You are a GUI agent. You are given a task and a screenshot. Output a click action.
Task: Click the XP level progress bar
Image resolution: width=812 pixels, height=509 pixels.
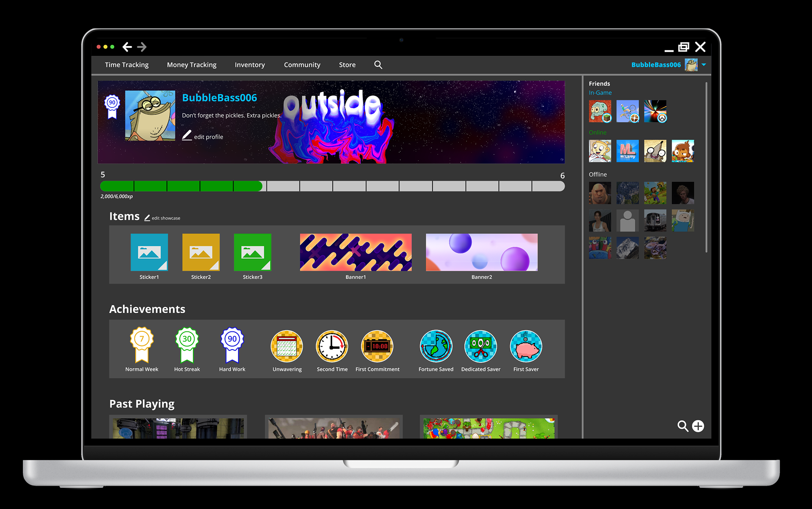click(x=332, y=186)
